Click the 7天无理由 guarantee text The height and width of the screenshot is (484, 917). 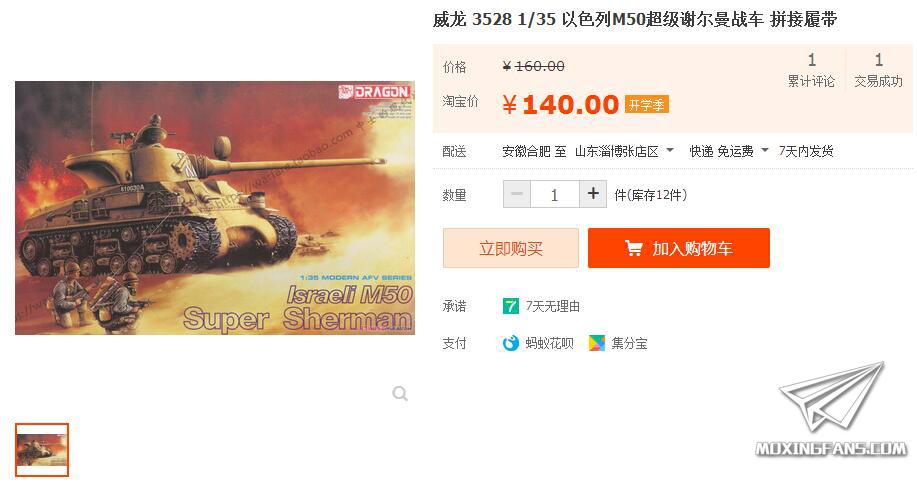coord(553,306)
